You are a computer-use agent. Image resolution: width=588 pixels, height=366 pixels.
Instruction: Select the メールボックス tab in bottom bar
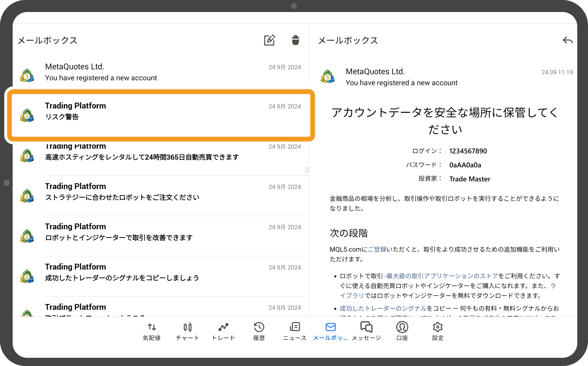point(330,331)
